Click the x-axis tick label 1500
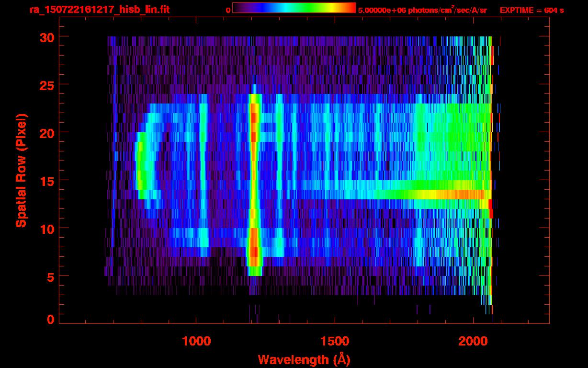The height and width of the screenshot is (368, 588). pos(335,341)
